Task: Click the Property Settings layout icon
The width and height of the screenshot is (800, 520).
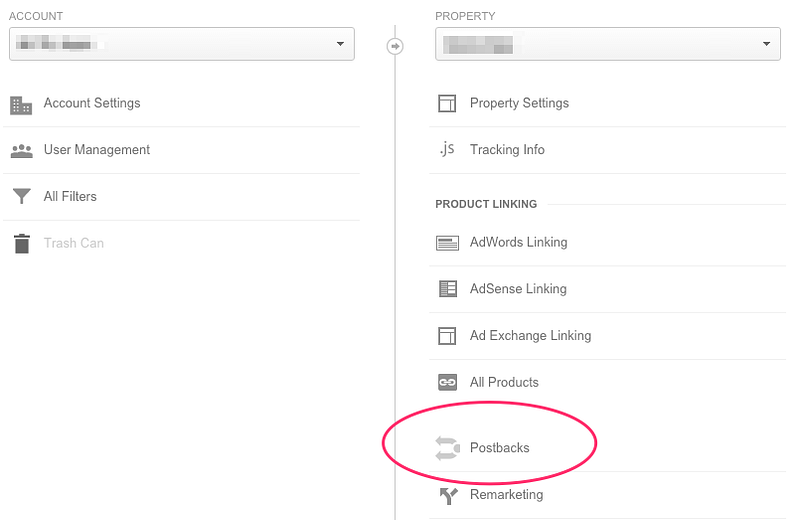Action: (447, 103)
